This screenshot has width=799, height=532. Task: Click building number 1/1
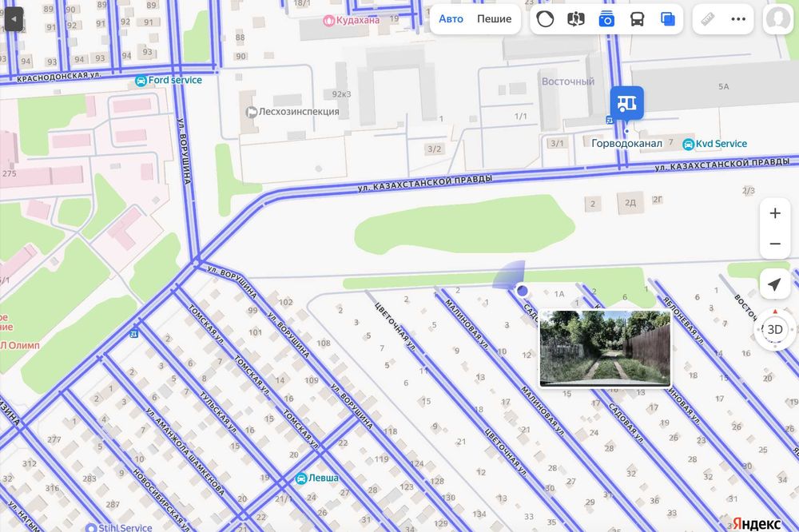tap(520, 116)
